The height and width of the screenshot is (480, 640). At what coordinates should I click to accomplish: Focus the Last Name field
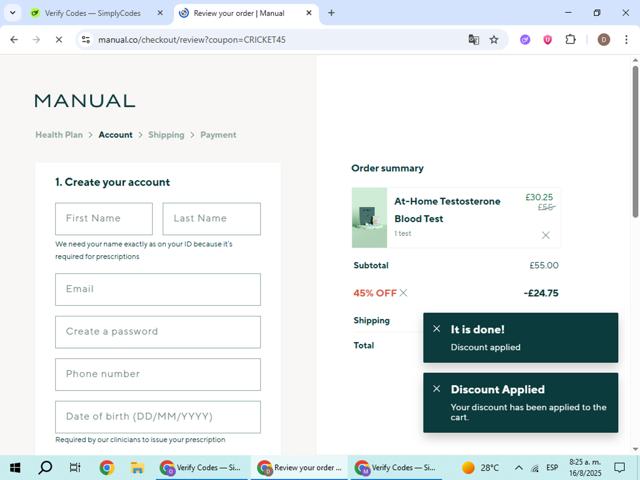(211, 219)
